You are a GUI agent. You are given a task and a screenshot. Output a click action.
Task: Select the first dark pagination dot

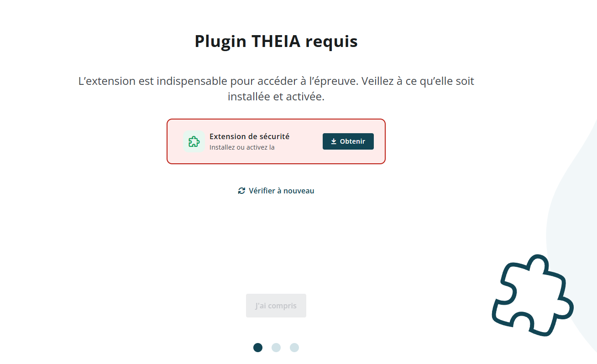[258, 348]
